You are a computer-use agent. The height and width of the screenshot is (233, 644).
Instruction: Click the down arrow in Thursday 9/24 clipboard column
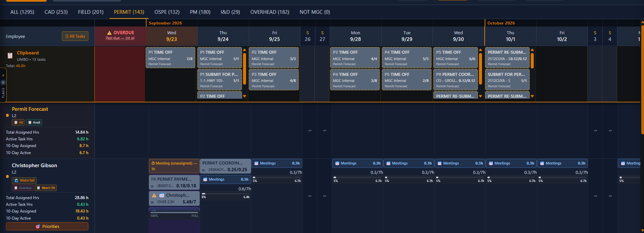245,96
